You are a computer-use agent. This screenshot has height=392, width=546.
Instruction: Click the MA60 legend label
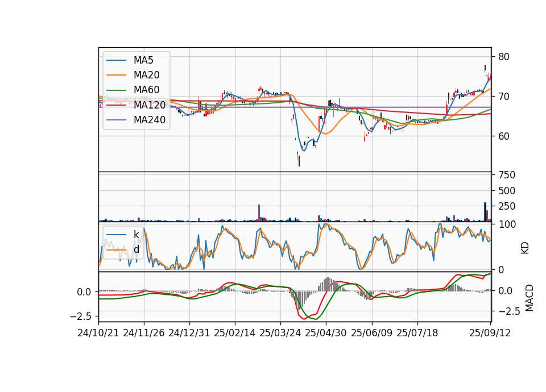[146, 90]
